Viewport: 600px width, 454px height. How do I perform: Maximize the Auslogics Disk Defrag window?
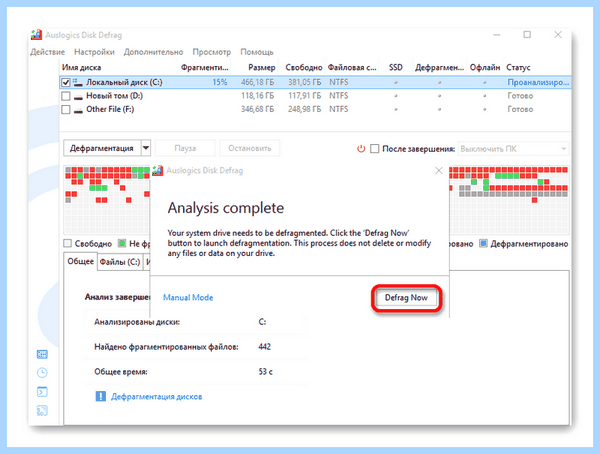point(527,35)
